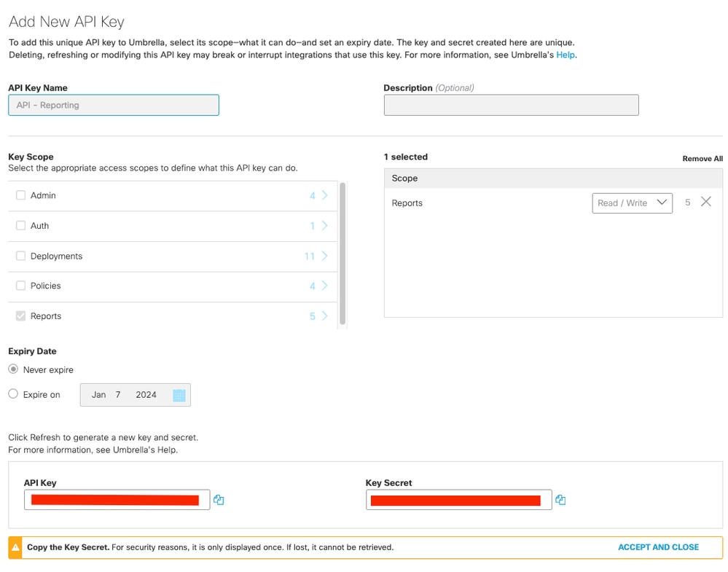Viewport: 728px width, 572px height.
Task: Expand the Deployments scope chevron
Action: [324, 256]
